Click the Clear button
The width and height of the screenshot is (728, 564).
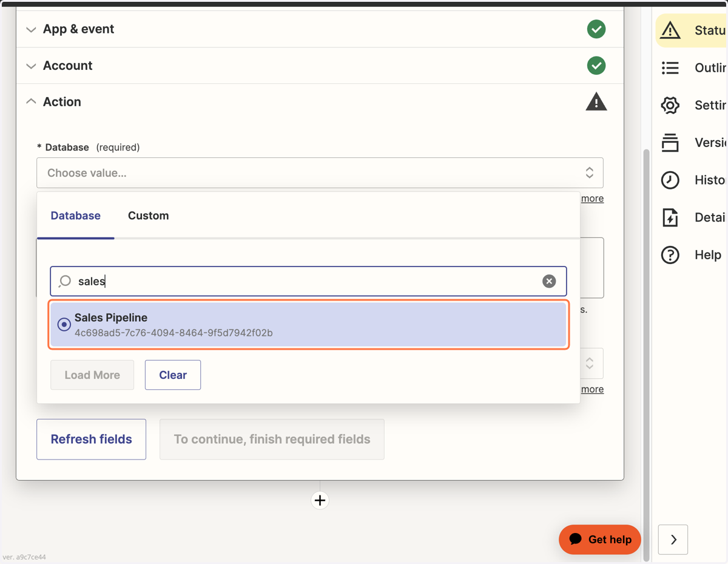[x=173, y=375]
